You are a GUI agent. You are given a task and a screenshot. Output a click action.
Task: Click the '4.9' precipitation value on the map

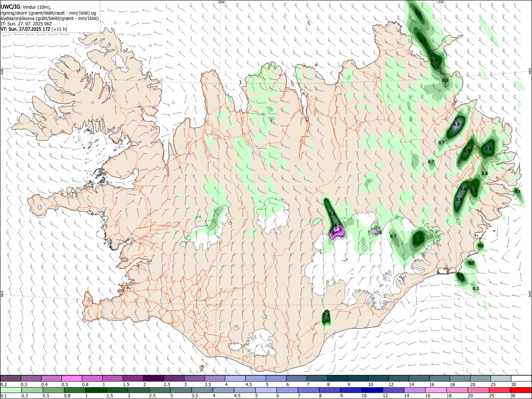pos(456,124)
